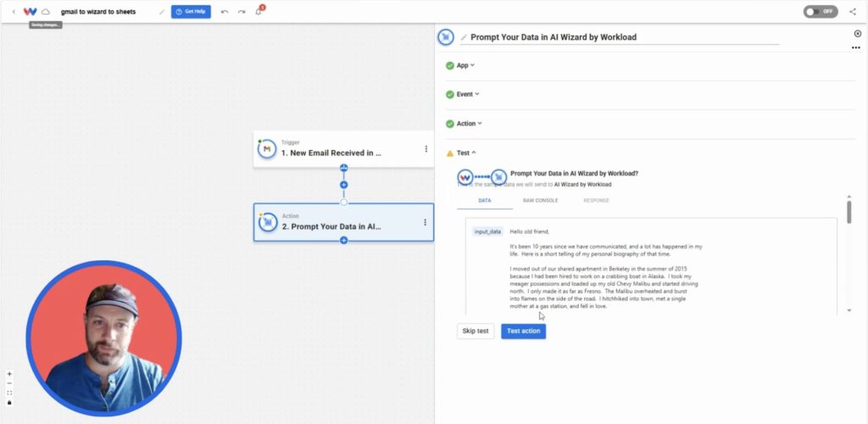Click the Test action button
The height and width of the screenshot is (424, 868).
(x=523, y=331)
